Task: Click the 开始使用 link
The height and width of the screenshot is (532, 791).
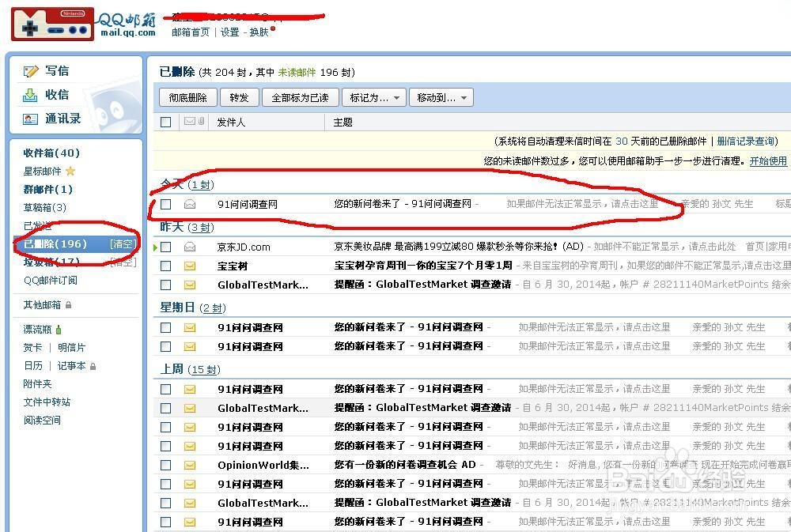Action: [x=768, y=160]
